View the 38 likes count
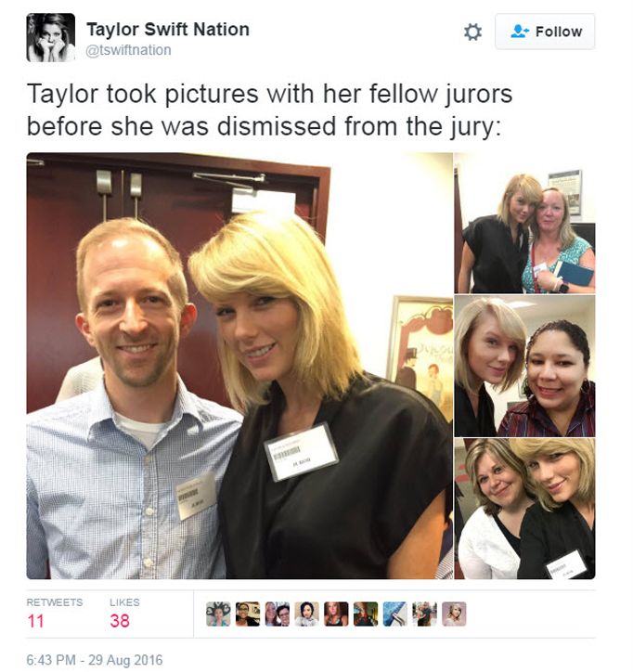 [120, 621]
